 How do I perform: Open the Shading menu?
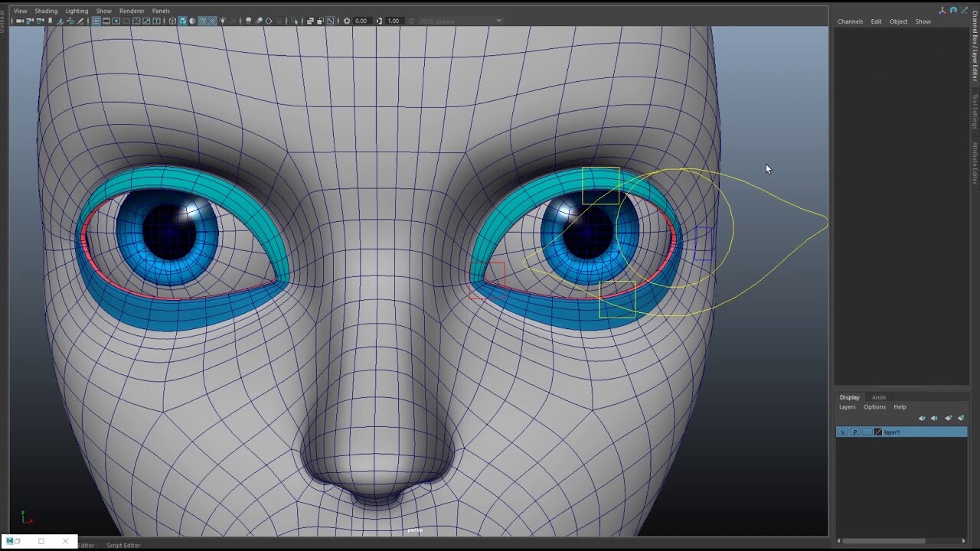46,11
